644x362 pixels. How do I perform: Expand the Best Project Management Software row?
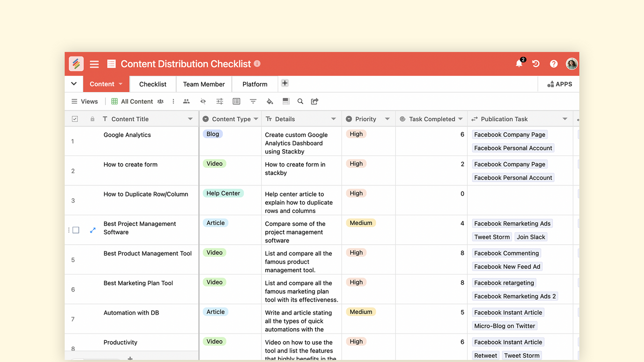(x=93, y=230)
